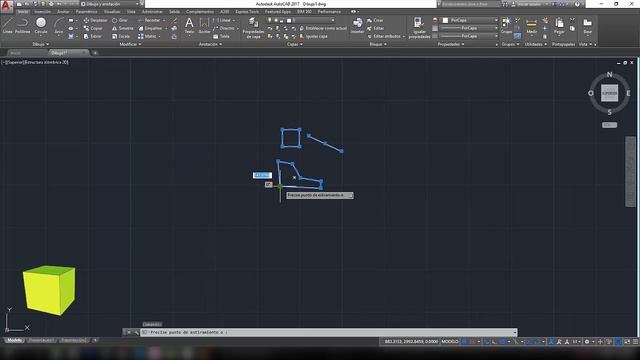Click the Desplazar move tool
Screen dimensions: 640x360
click(95, 20)
